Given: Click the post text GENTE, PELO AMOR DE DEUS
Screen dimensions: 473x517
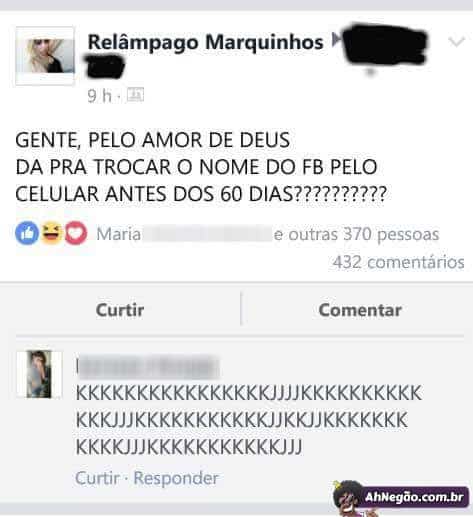Looking at the screenshot, I should 152,140.
